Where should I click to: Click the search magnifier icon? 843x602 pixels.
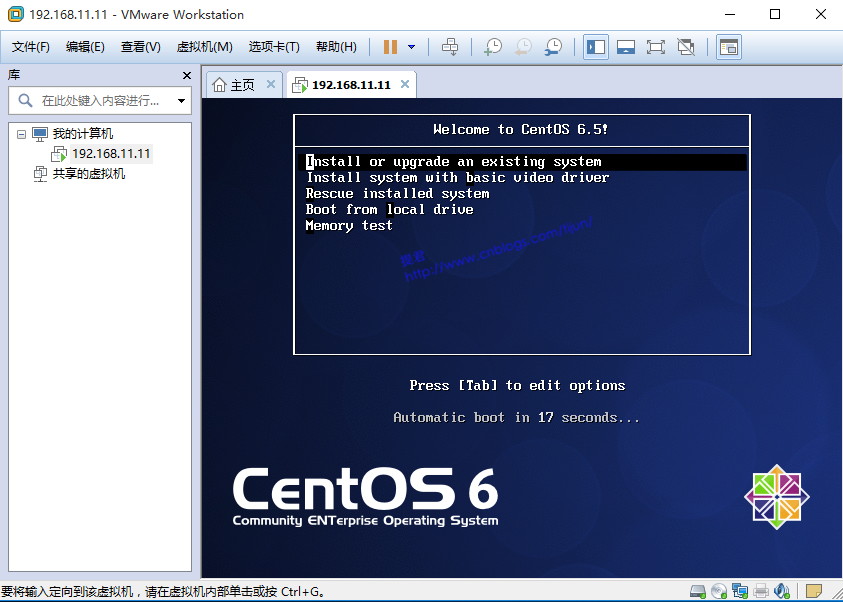tap(25, 101)
